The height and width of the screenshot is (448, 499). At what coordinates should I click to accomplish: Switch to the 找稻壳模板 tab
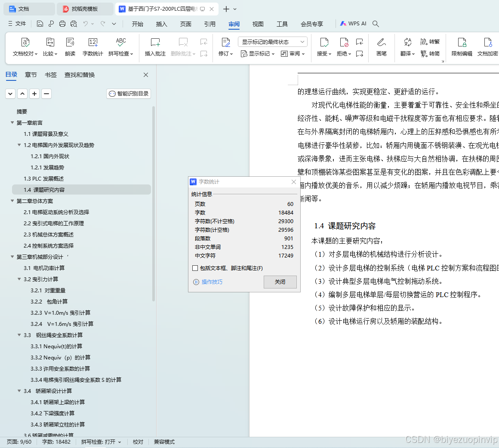(85, 9)
